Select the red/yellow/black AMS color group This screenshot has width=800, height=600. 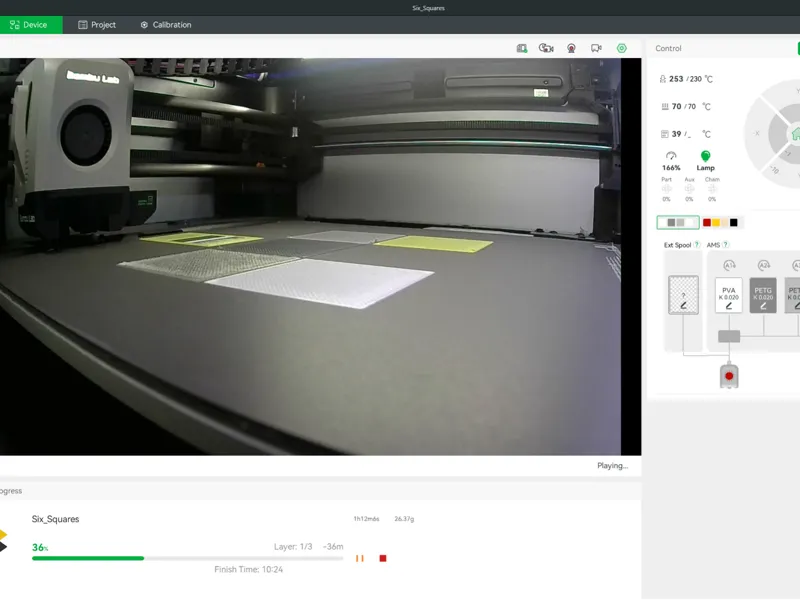click(720, 222)
